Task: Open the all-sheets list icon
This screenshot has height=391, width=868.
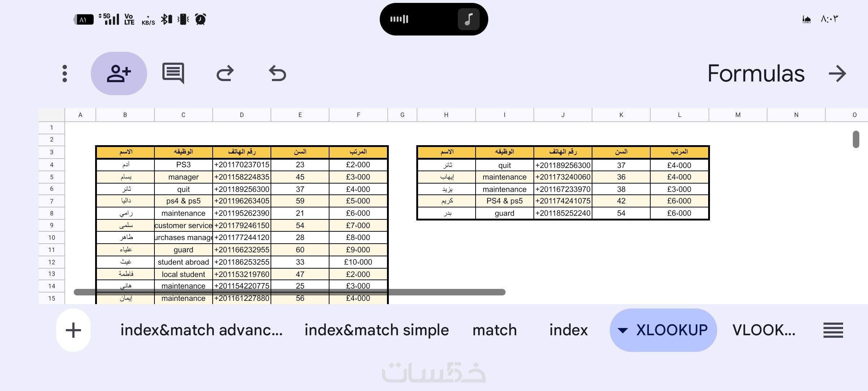Action: coord(833,330)
